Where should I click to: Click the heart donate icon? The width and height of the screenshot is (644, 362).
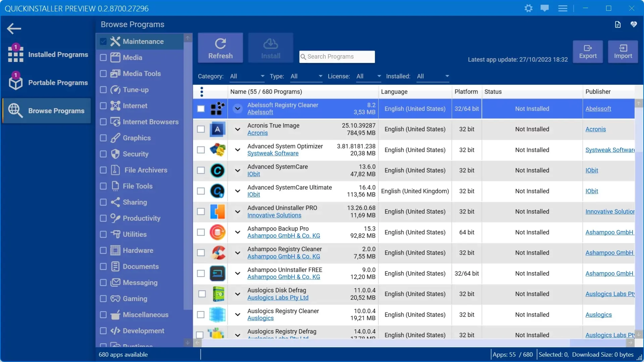(634, 24)
